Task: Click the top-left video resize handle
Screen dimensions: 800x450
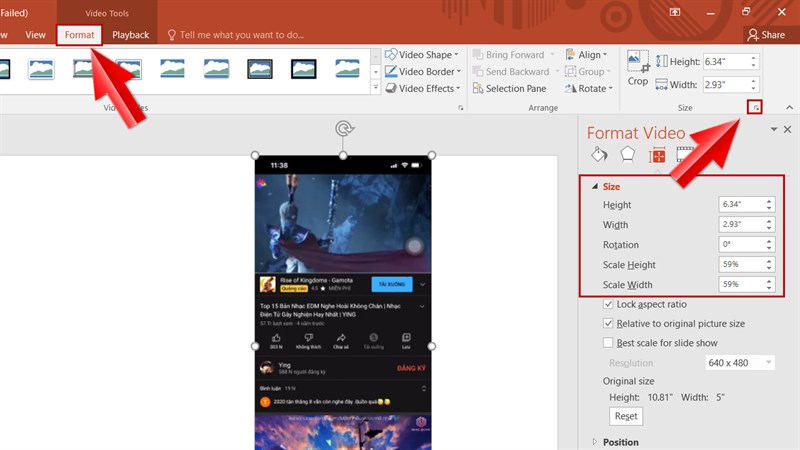Action: coord(255,155)
